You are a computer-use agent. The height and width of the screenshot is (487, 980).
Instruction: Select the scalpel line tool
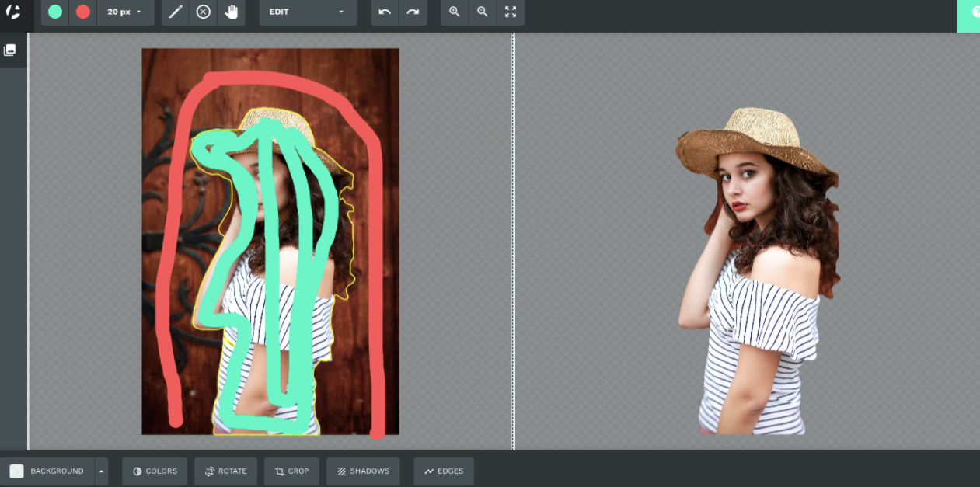pyautogui.click(x=176, y=12)
